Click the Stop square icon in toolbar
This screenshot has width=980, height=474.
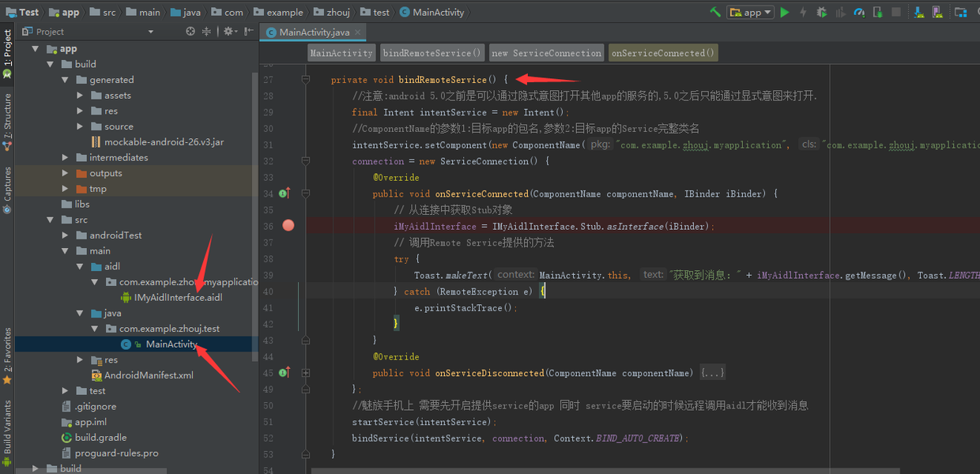coord(896,12)
